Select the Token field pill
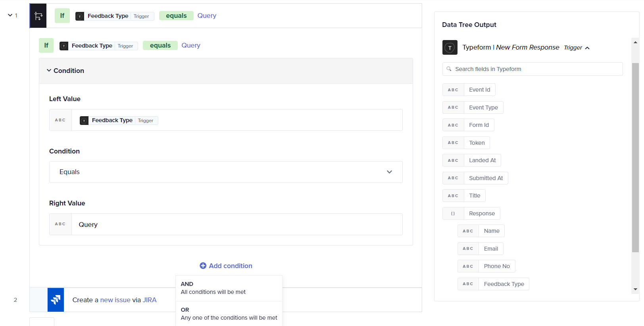 tap(466, 143)
